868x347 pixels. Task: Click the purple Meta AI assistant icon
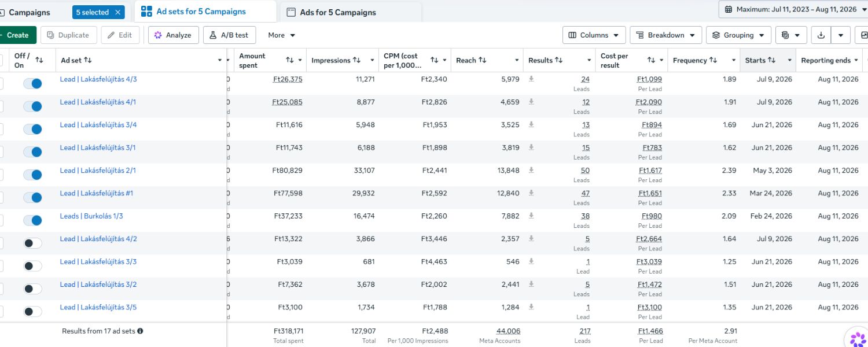pos(858,338)
